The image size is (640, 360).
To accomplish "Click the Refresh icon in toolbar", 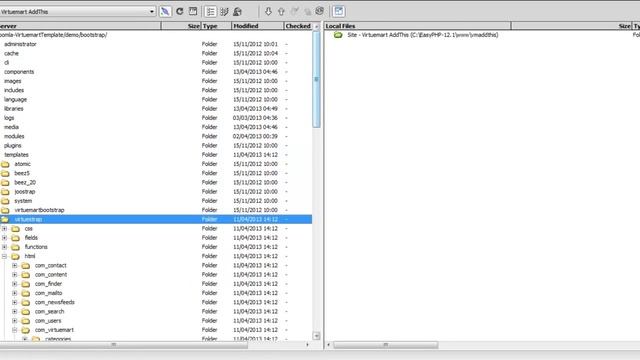I will (180, 11).
